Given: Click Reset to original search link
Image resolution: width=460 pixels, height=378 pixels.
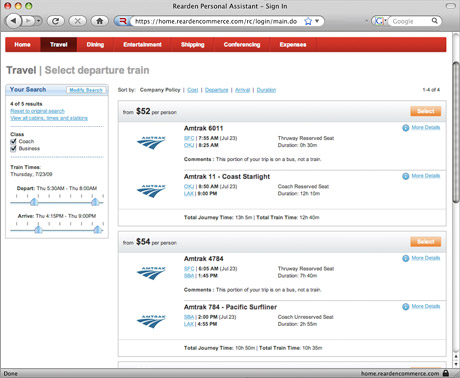Looking at the screenshot, I should 37,111.
